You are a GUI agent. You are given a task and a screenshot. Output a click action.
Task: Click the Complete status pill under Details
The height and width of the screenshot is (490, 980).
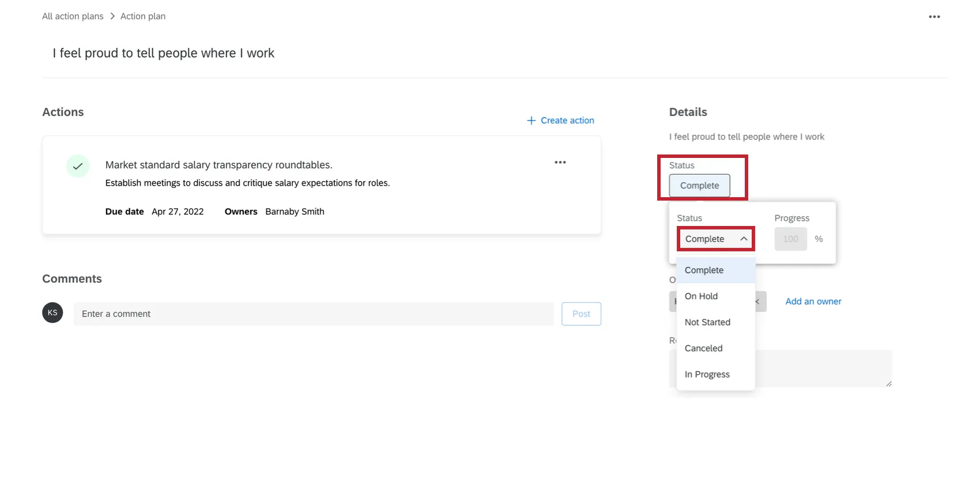699,186
